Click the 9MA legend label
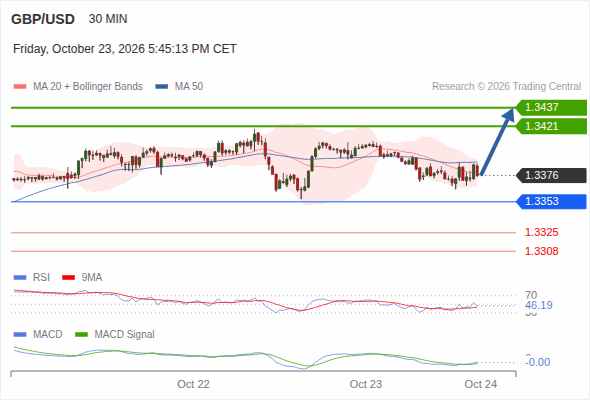590x400 pixels. click(x=92, y=278)
